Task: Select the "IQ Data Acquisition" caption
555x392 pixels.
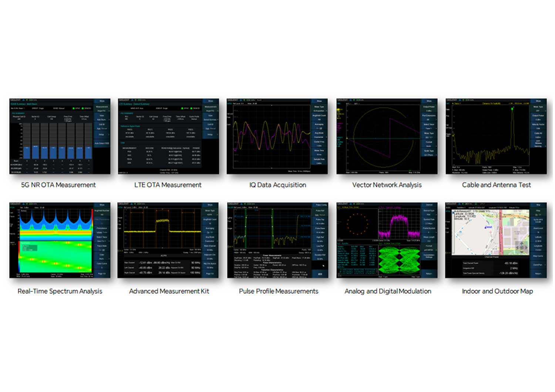Action: (x=277, y=185)
